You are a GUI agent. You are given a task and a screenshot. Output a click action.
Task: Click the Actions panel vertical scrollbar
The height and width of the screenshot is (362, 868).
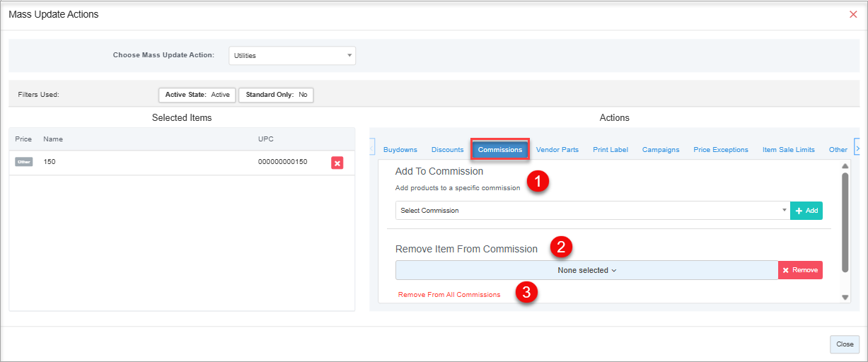845,223
